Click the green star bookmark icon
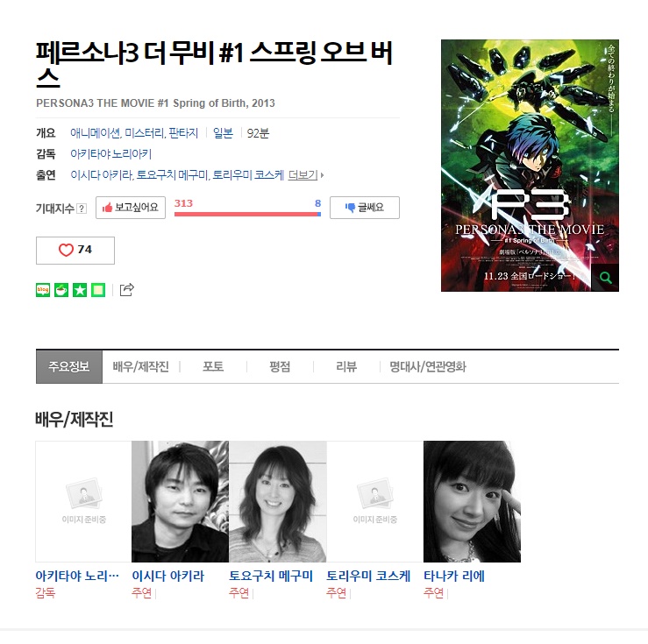 point(80,290)
